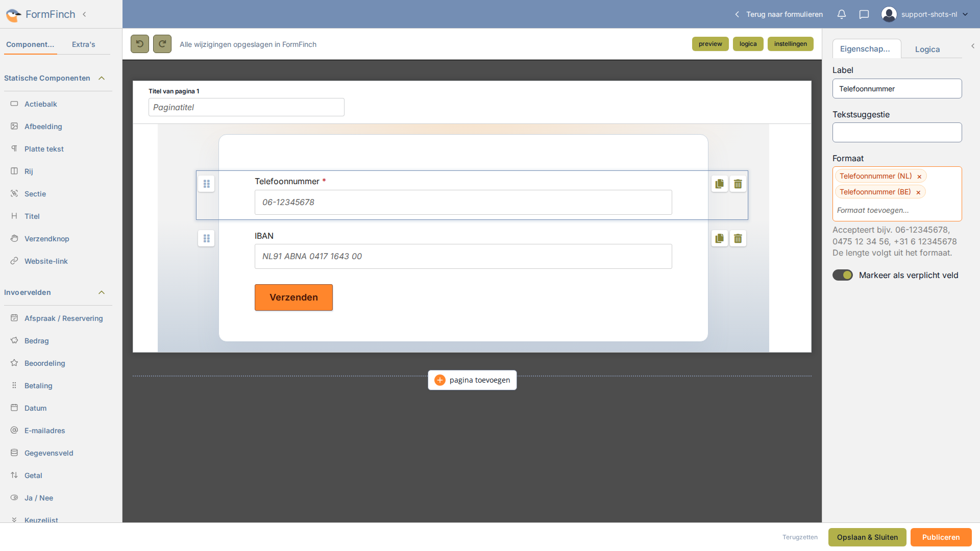Click the IBAN field drag handle
The height and width of the screenshot is (551, 980).
pyautogui.click(x=206, y=238)
